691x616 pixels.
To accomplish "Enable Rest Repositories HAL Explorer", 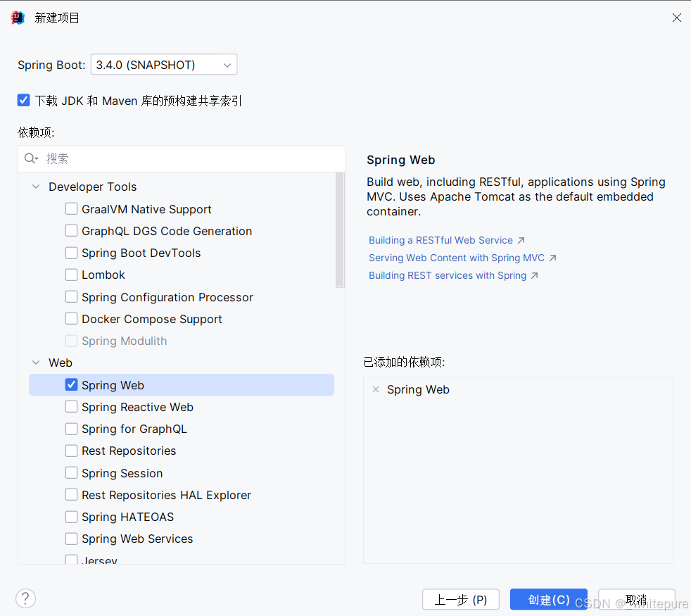I will click(71, 495).
